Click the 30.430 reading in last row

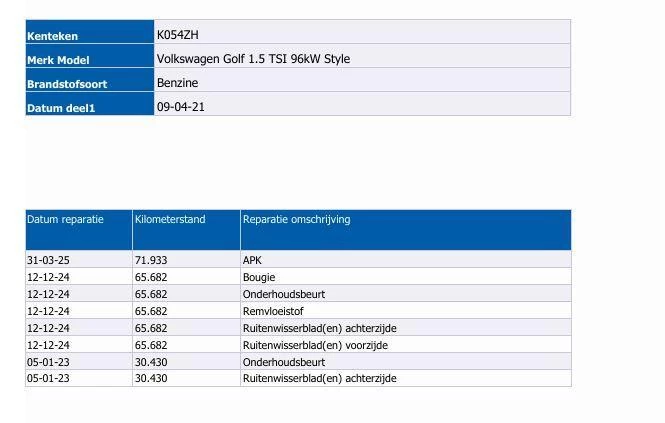click(x=151, y=378)
